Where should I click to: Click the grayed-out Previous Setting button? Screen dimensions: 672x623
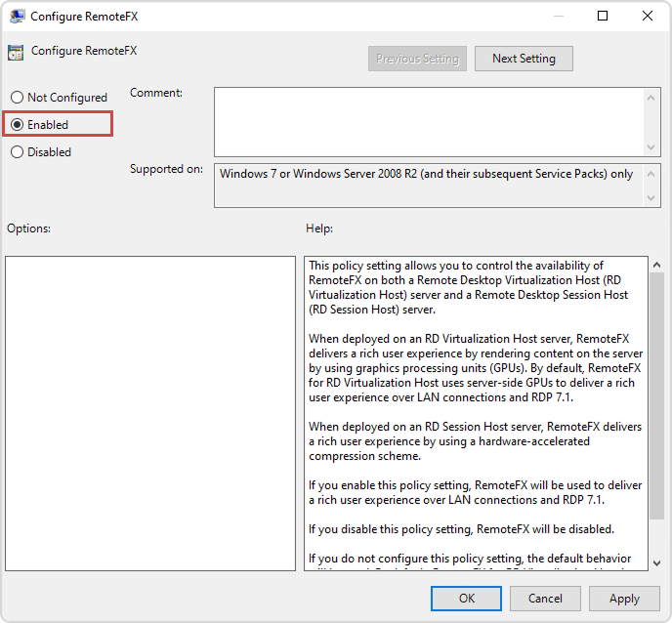click(x=417, y=59)
